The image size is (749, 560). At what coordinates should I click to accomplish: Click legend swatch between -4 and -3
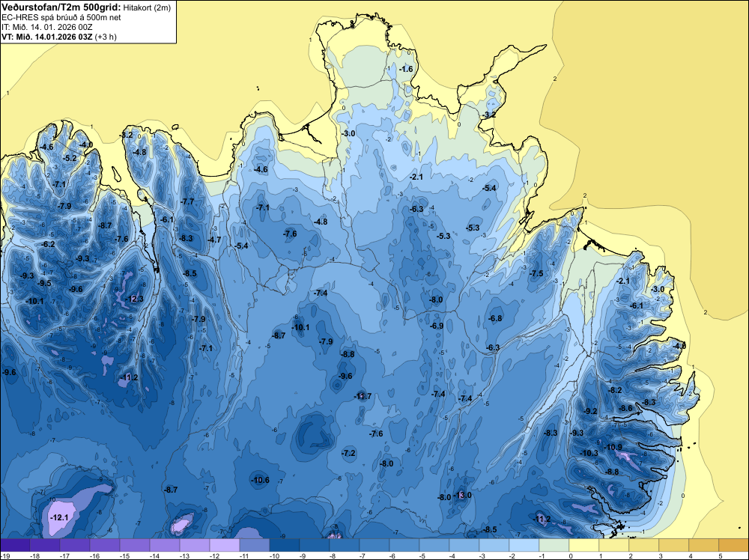pos(464,545)
